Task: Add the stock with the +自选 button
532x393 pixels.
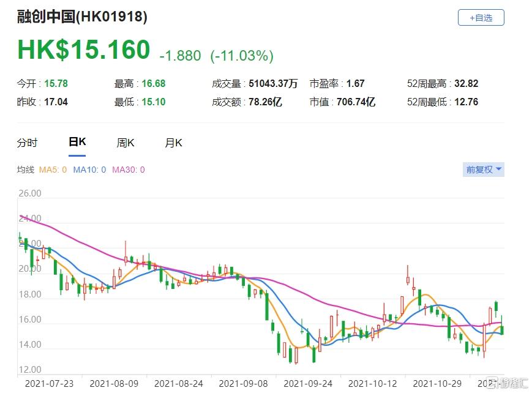Action: (x=481, y=18)
